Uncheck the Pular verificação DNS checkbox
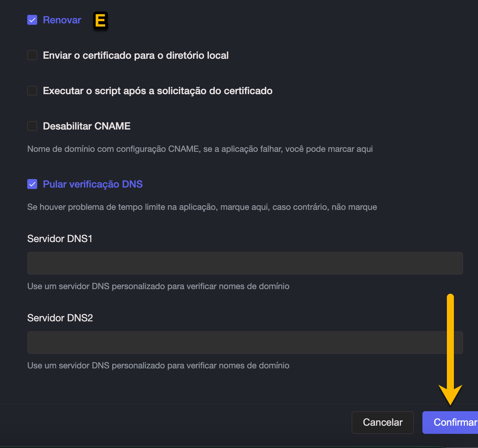 32,184
